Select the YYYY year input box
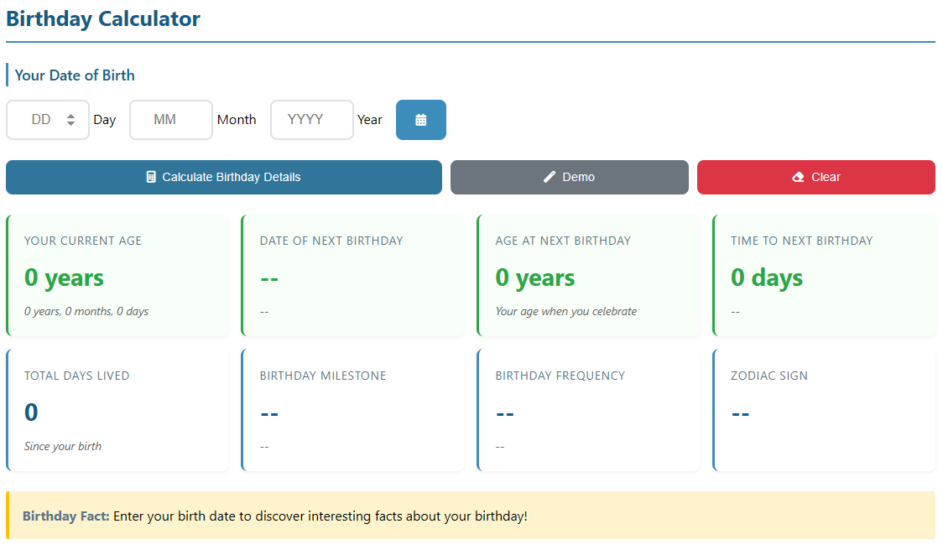943x560 pixels. point(311,120)
